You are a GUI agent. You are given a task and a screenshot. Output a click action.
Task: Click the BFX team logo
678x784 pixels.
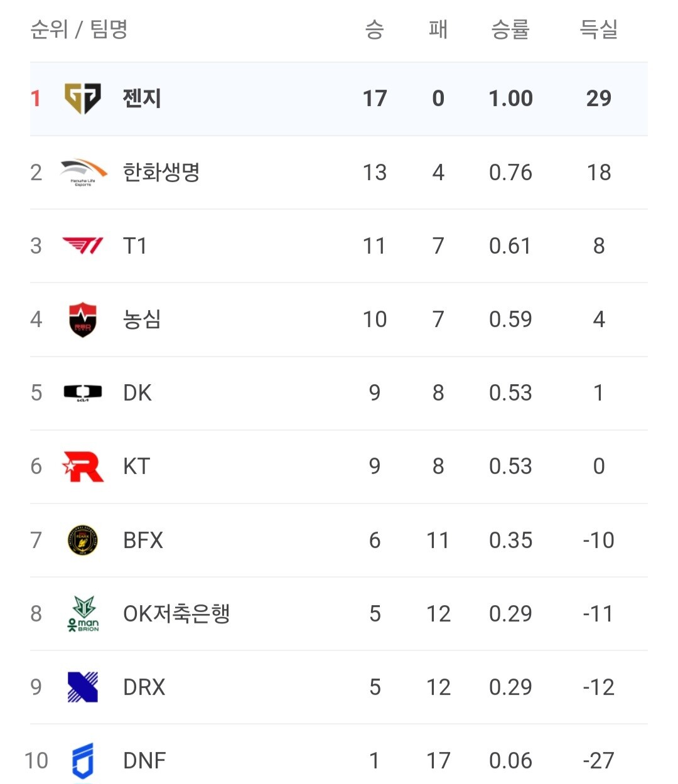point(83,540)
